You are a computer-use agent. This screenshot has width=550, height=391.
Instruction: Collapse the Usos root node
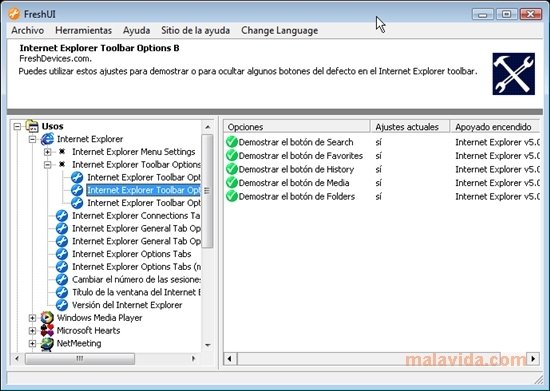(17, 126)
